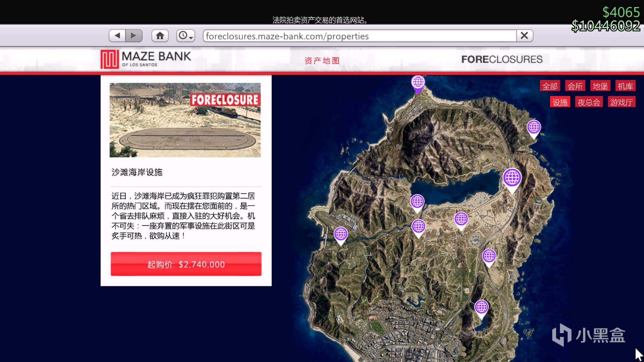Show 游戏厅 properties on map

coord(621,102)
